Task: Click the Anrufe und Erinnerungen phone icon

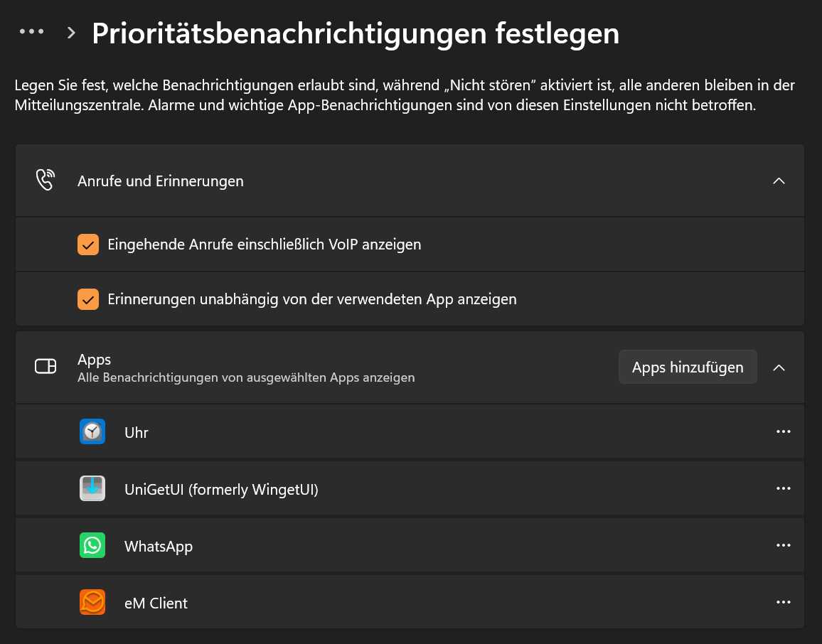Action: click(46, 180)
